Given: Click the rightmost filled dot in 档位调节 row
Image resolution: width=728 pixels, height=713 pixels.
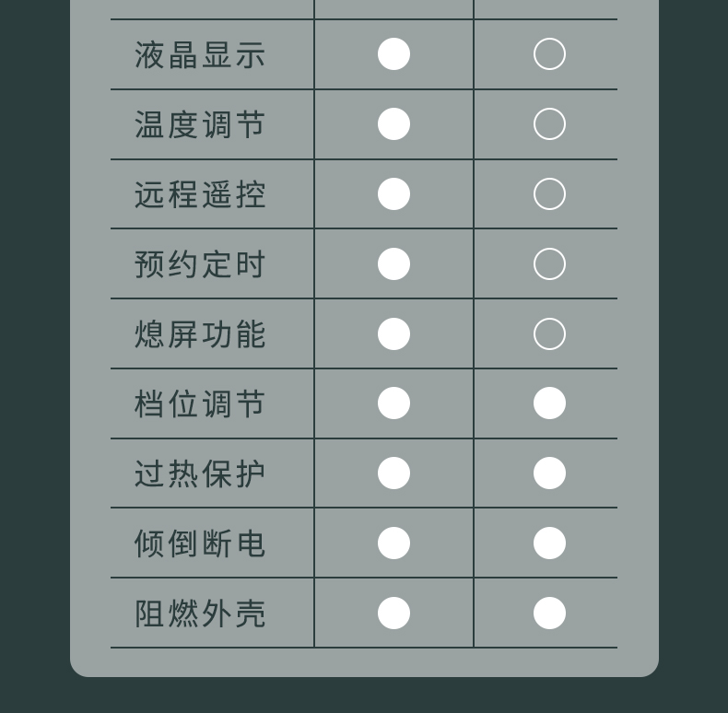Looking at the screenshot, I should click(x=549, y=403).
